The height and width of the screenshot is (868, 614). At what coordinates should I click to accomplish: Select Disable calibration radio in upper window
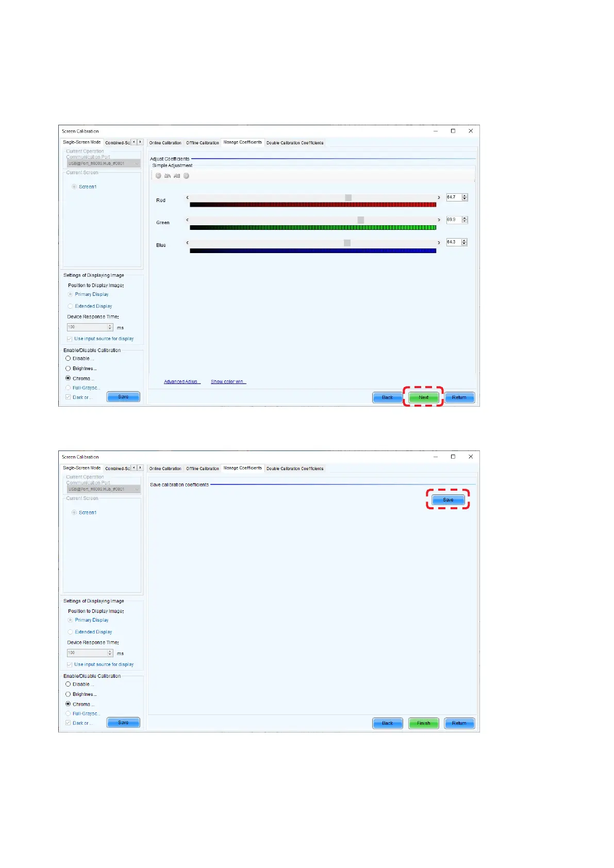(x=68, y=358)
